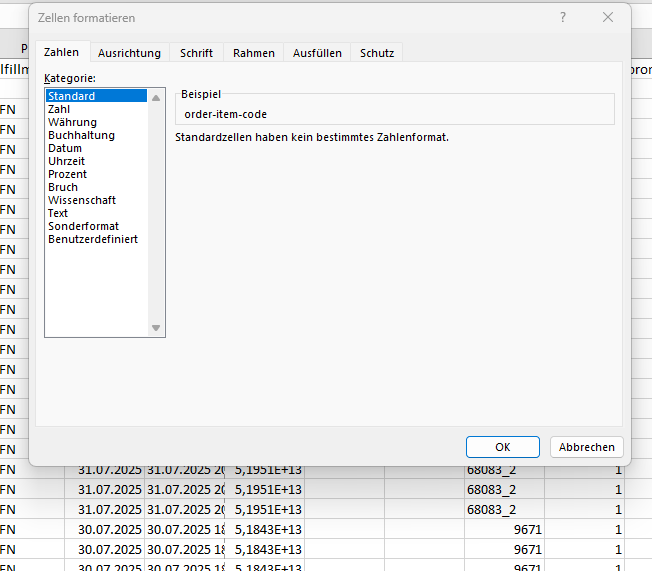Screen dimensions: 652x571
Task: Confirm the dialog with OK
Action: pyautogui.click(x=503, y=447)
